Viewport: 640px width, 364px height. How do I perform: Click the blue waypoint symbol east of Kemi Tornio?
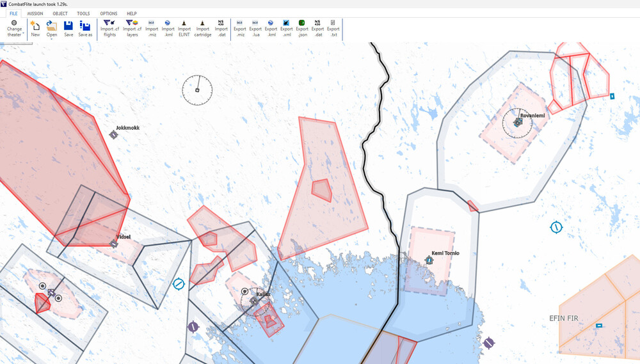[x=556, y=227]
